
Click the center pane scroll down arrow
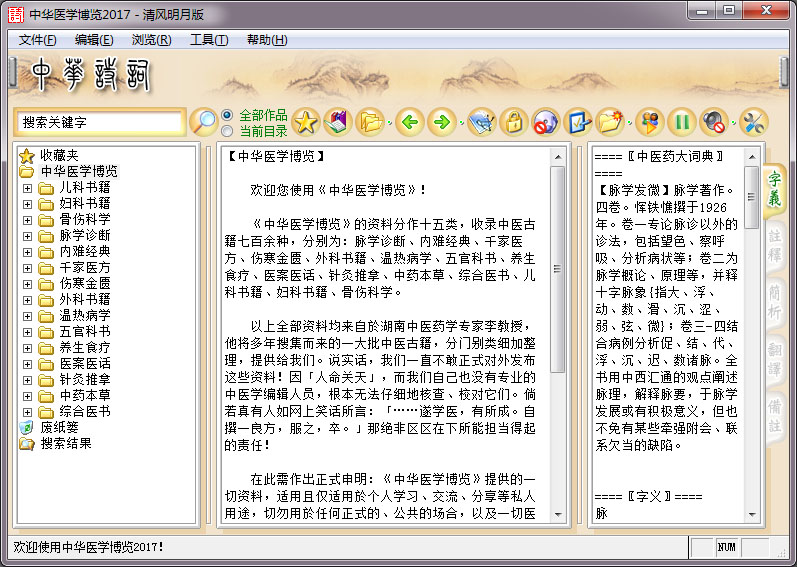point(558,514)
